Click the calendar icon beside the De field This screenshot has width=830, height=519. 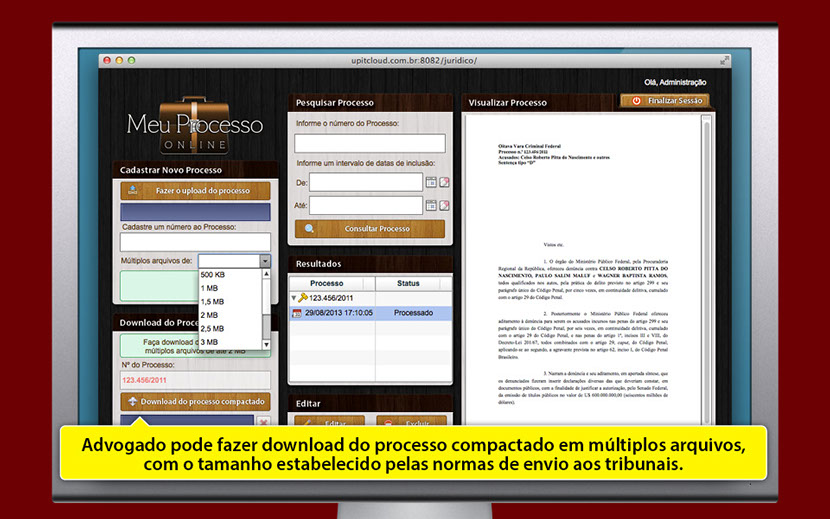click(x=431, y=182)
